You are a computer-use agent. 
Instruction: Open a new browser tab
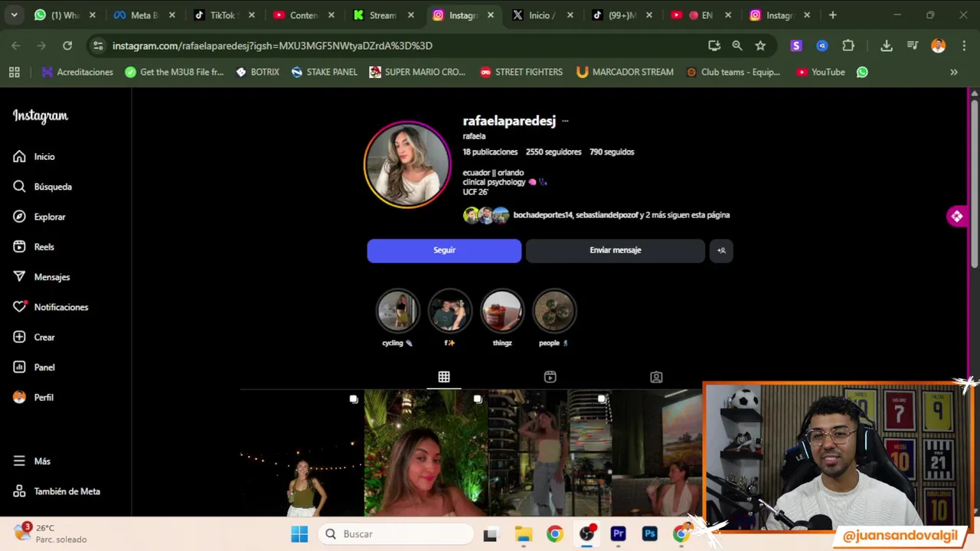[832, 15]
